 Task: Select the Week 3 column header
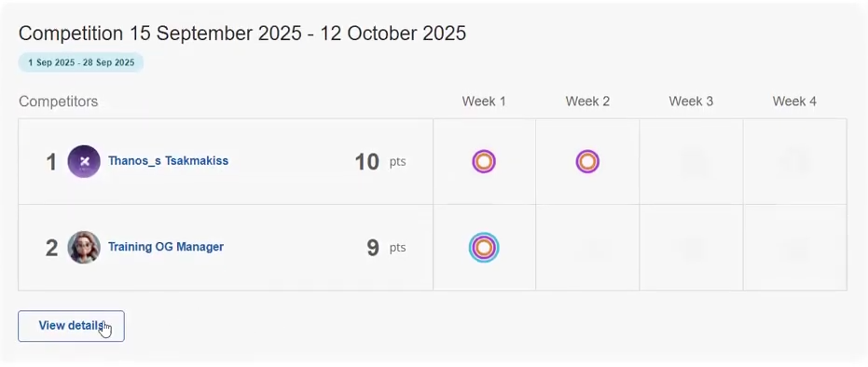point(691,102)
